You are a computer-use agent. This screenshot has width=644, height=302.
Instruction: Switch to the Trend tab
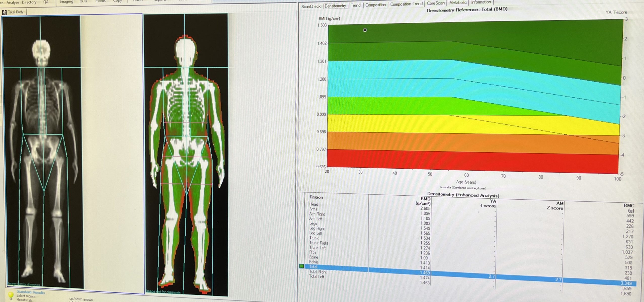click(x=355, y=5)
